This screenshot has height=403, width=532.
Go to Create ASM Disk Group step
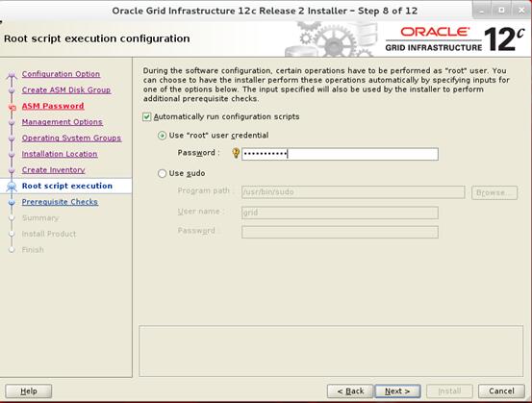click(66, 90)
